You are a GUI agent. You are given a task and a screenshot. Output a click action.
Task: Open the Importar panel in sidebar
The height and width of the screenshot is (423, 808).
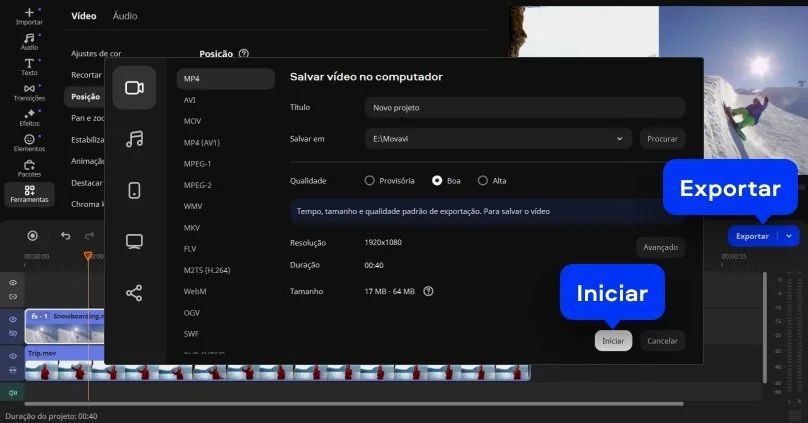pyautogui.click(x=29, y=15)
